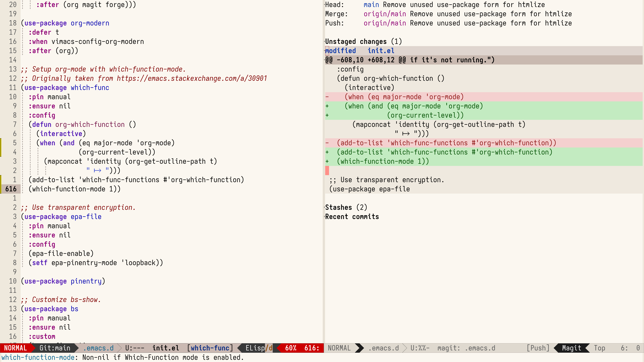The width and height of the screenshot is (644, 362).
Task: Toggle the /d minor mode indicator after ELisp
Action: click(x=269, y=348)
